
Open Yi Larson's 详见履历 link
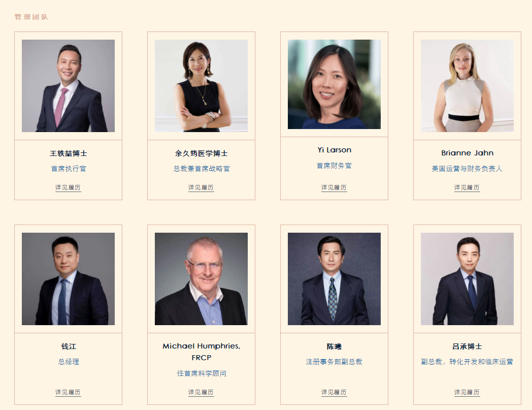coord(334,187)
